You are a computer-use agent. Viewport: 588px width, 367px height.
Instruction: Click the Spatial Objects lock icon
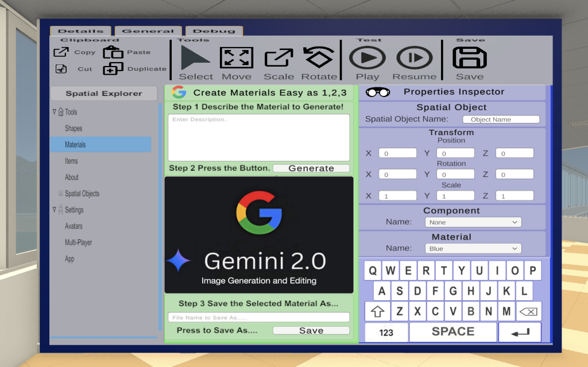[x=61, y=193]
